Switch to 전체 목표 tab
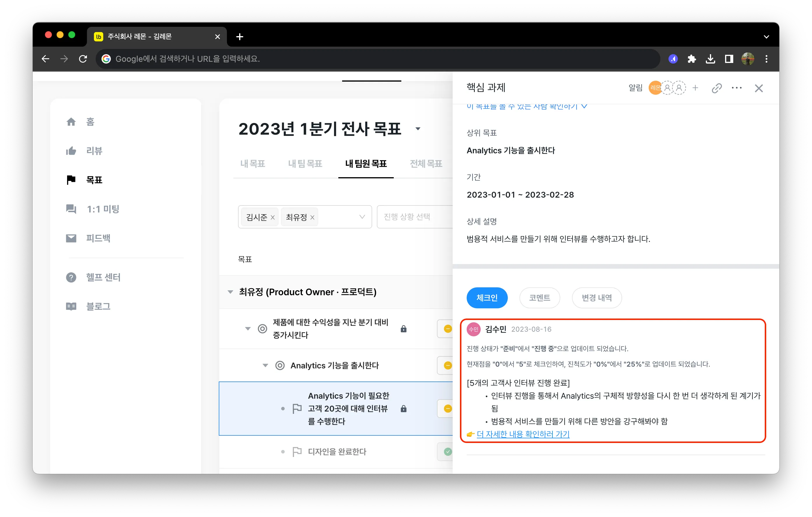The width and height of the screenshot is (812, 517). [426, 164]
